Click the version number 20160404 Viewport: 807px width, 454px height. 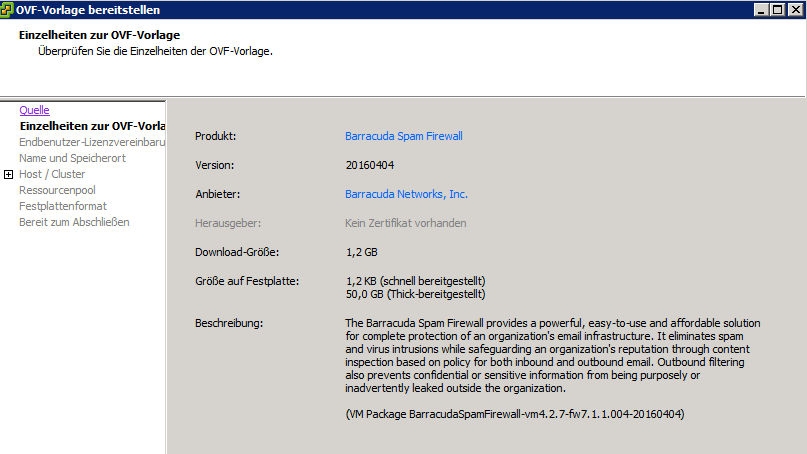coord(370,165)
